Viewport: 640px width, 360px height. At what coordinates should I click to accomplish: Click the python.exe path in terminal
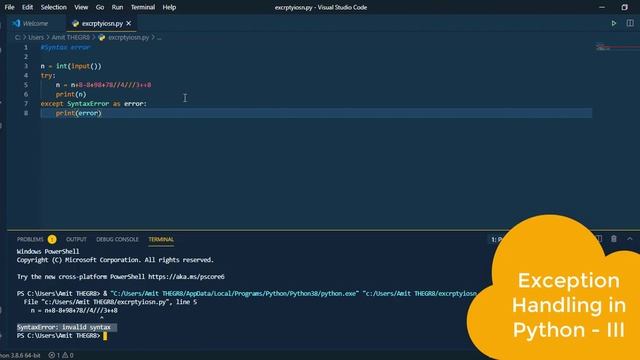click(235, 293)
